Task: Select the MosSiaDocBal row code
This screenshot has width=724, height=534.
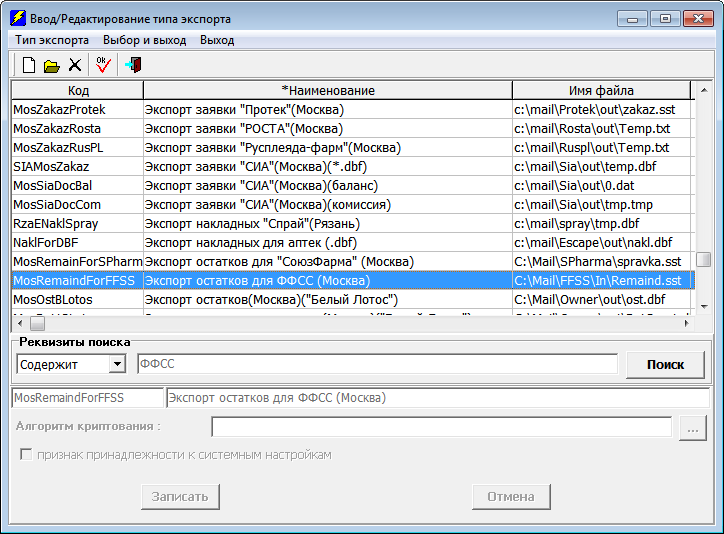Action: 78,186
